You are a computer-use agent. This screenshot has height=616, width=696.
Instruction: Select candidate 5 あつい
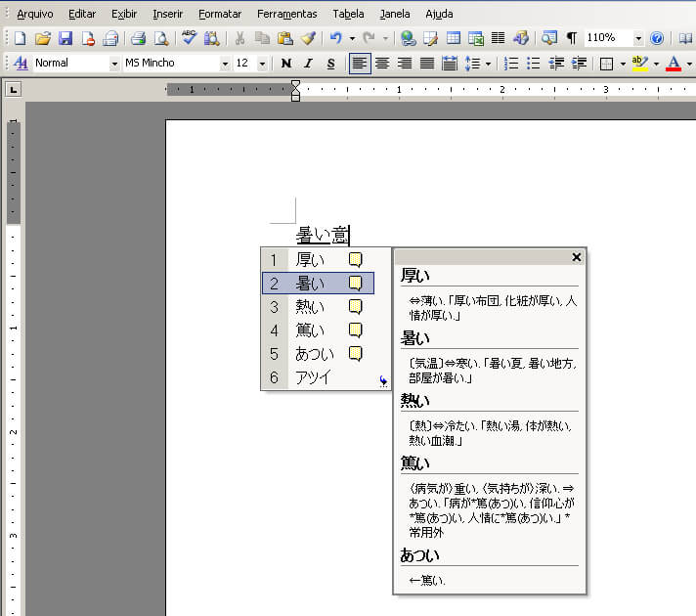tap(318, 354)
